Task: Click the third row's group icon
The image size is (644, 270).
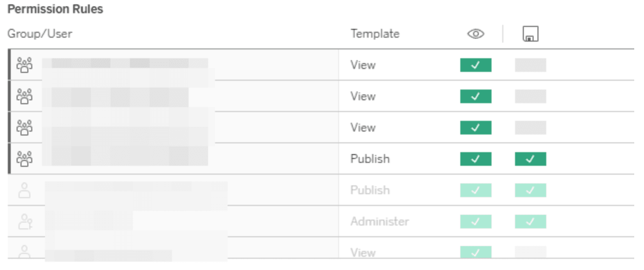Action: pos(24,127)
